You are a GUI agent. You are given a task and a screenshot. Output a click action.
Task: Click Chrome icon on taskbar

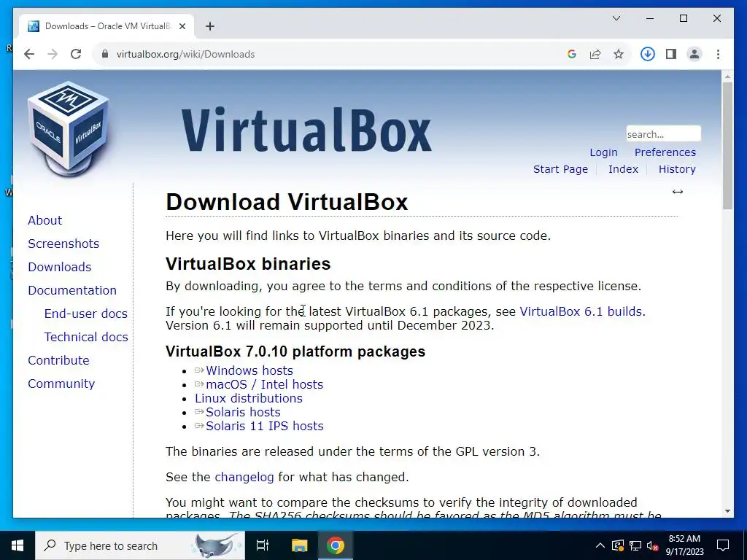point(336,545)
